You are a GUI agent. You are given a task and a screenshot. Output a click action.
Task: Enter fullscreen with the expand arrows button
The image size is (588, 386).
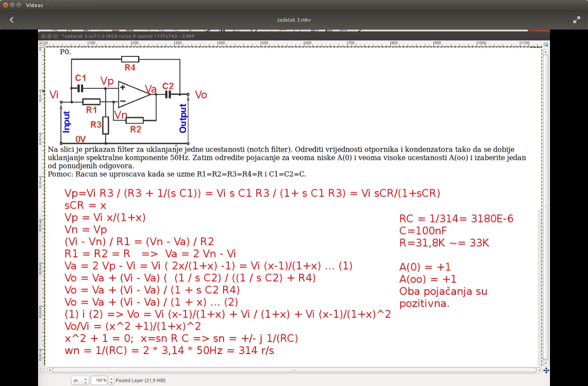[x=576, y=20]
